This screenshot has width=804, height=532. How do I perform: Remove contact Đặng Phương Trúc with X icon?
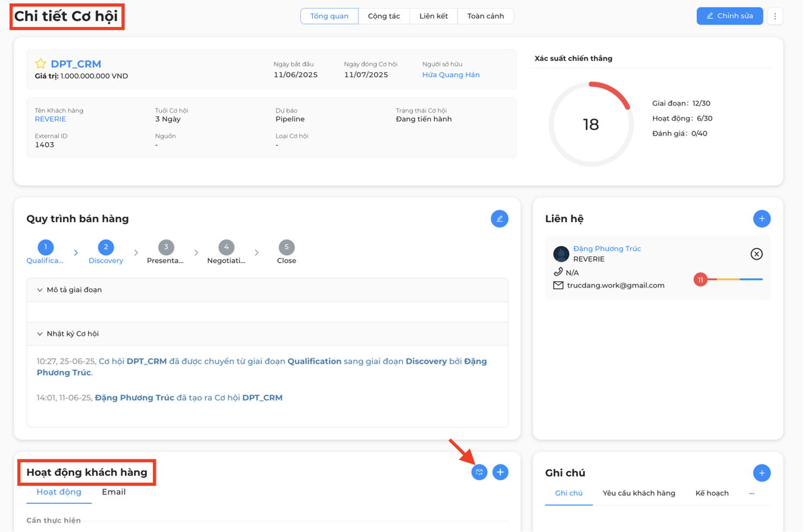point(757,254)
